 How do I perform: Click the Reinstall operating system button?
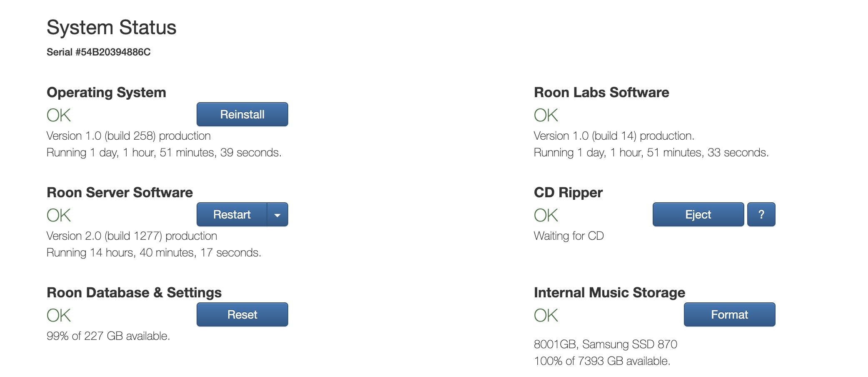242,114
